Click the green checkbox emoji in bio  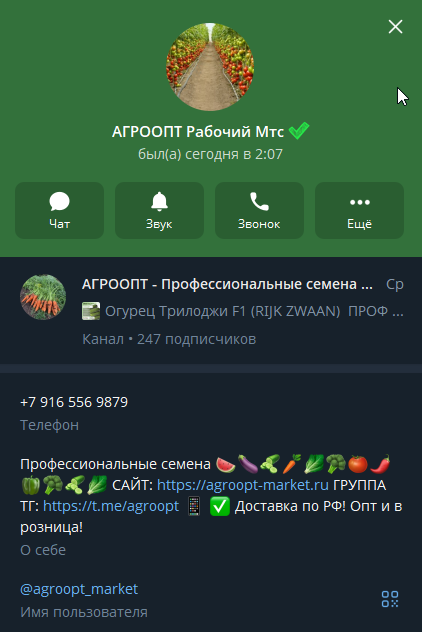point(220,506)
